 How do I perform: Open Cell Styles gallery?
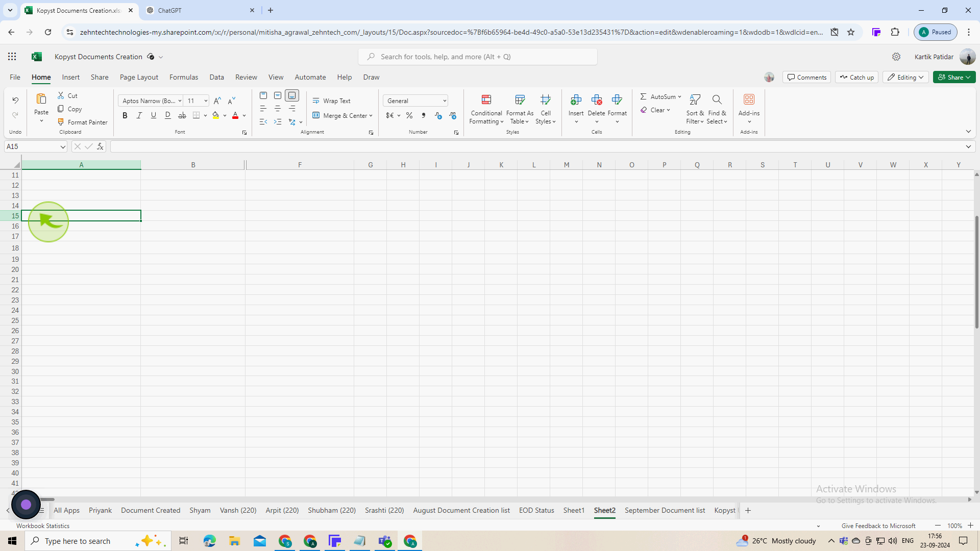pos(546,109)
